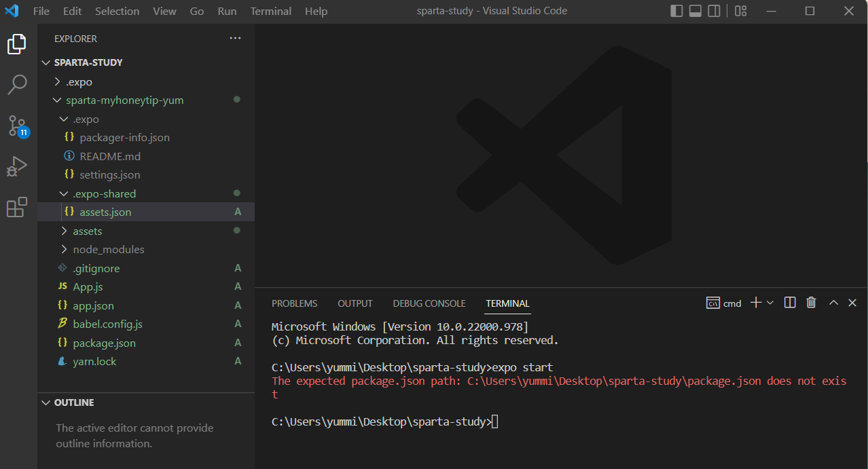Expand the assets folder
This screenshot has height=469, width=868.
(146, 231)
